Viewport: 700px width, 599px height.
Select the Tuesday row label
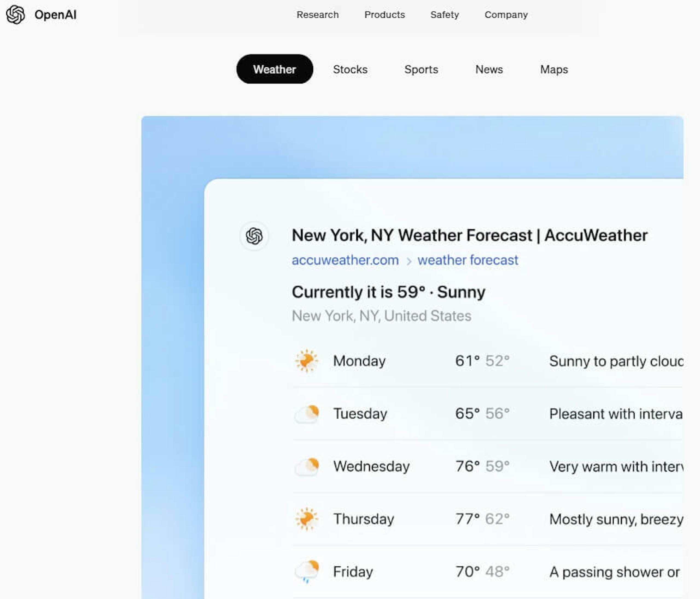pos(360,414)
